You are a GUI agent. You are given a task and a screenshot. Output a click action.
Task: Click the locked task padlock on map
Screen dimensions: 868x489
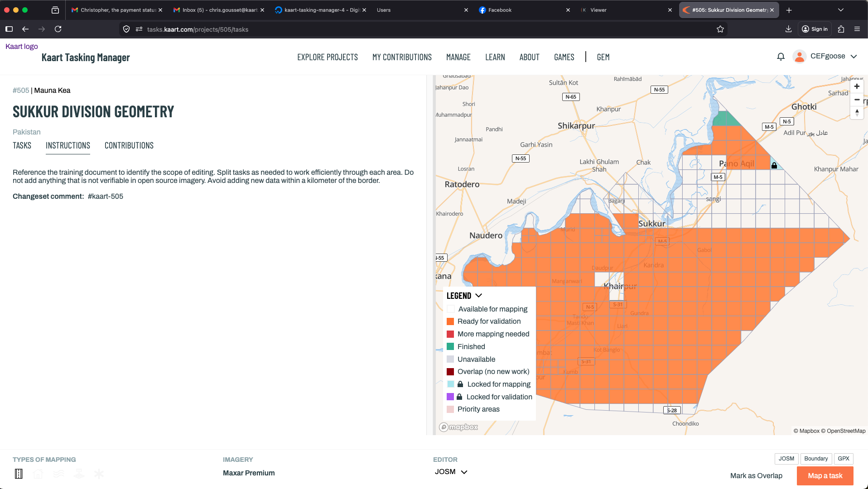click(774, 166)
